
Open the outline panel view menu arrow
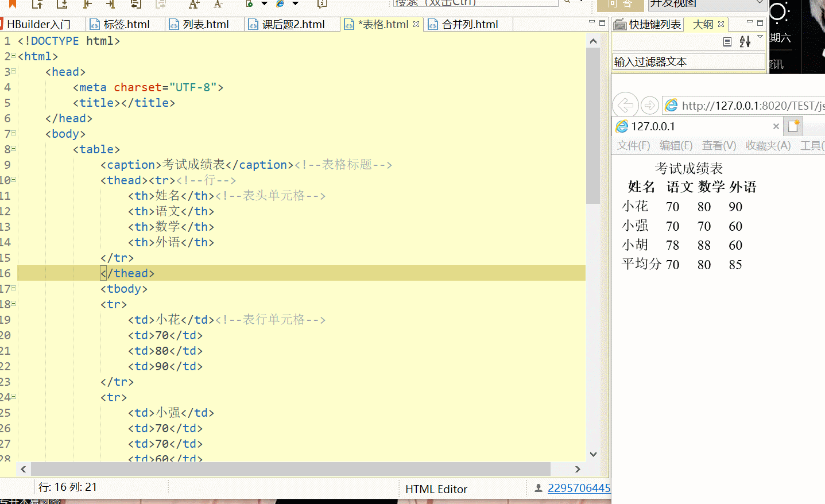[x=760, y=37]
